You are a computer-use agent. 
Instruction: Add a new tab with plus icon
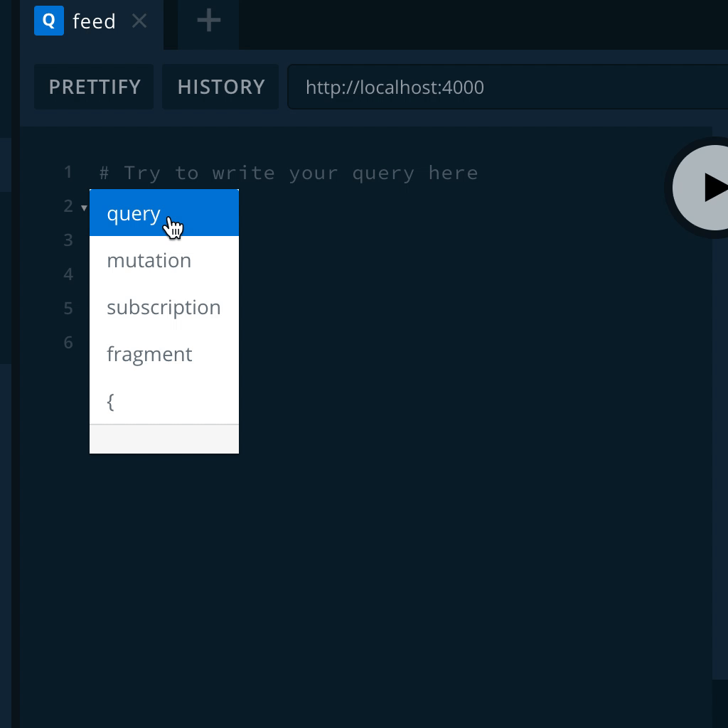click(208, 21)
